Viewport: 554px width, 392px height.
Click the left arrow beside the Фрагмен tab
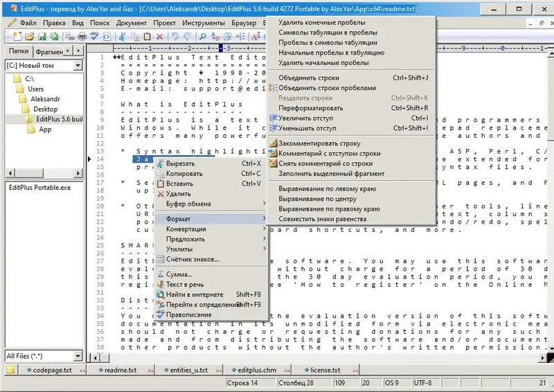click(69, 51)
